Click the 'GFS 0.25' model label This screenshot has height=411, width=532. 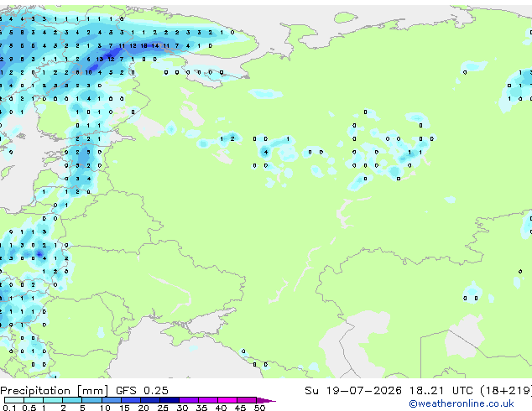pyautogui.click(x=142, y=391)
